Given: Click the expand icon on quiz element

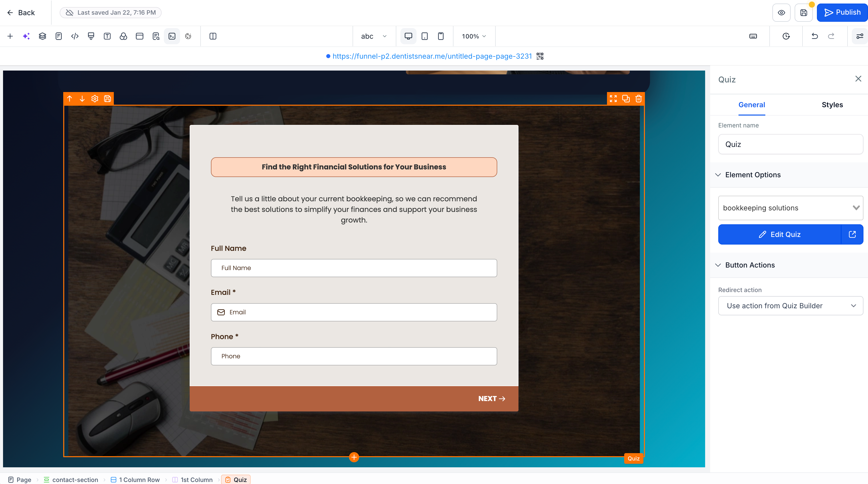Looking at the screenshot, I should 613,99.
